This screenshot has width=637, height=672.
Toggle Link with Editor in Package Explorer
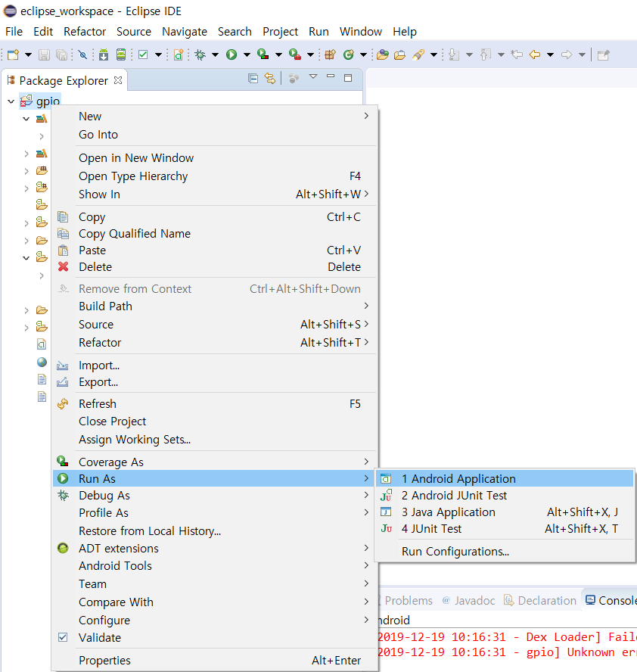pyautogui.click(x=270, y=79)
